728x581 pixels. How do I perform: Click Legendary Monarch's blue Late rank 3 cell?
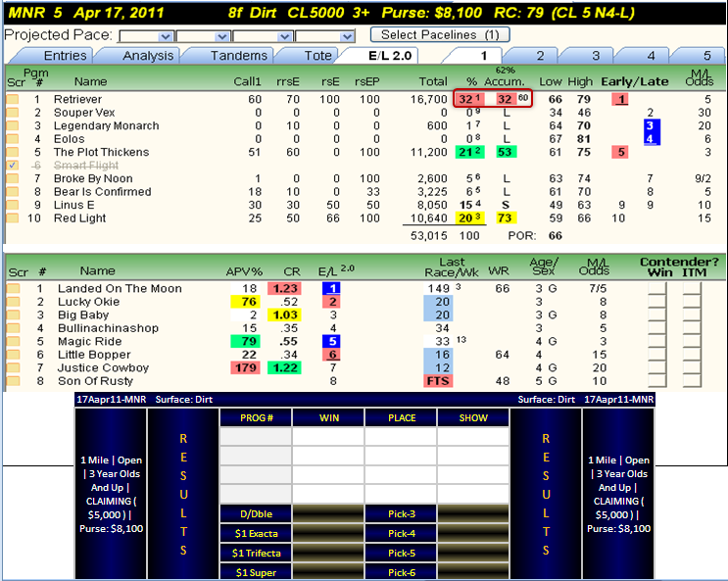click(x=651, y=125)
